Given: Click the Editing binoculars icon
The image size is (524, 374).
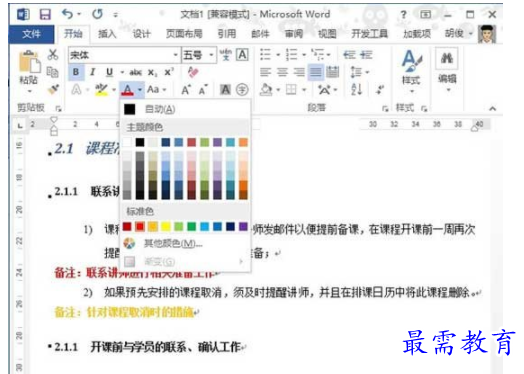Looking at the screenshot, I should 447,58.
